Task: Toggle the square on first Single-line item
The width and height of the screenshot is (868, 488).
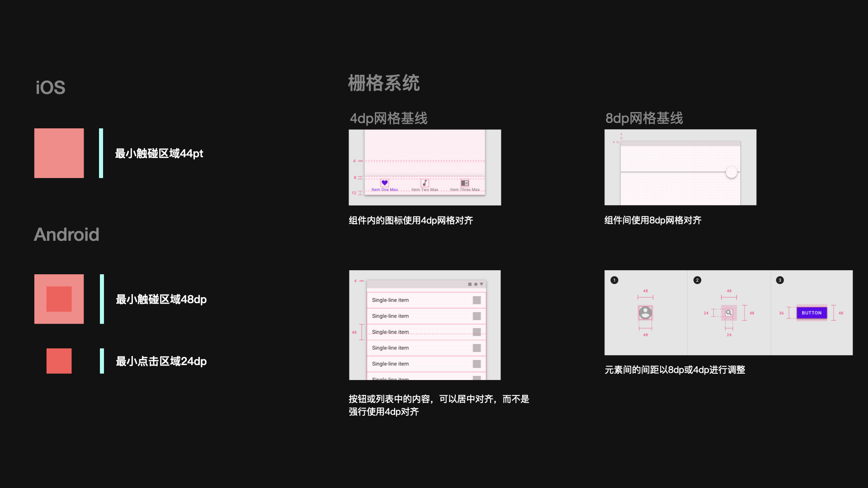Action: tap(476, 300)
